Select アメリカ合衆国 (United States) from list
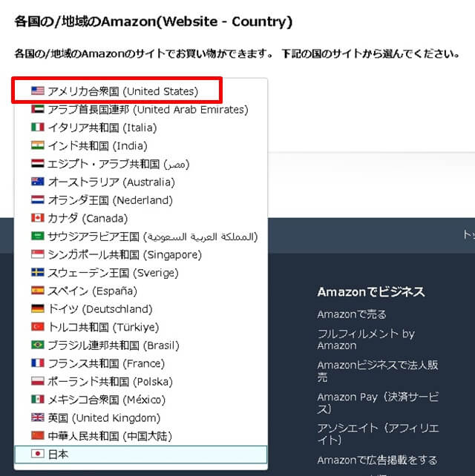 [x=122, y=91]
